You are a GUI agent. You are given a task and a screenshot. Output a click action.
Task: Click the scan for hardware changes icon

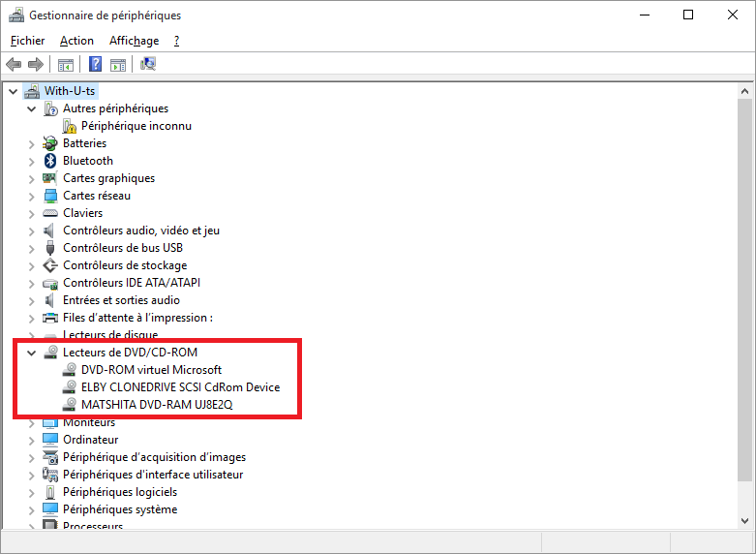pos(148,65)
